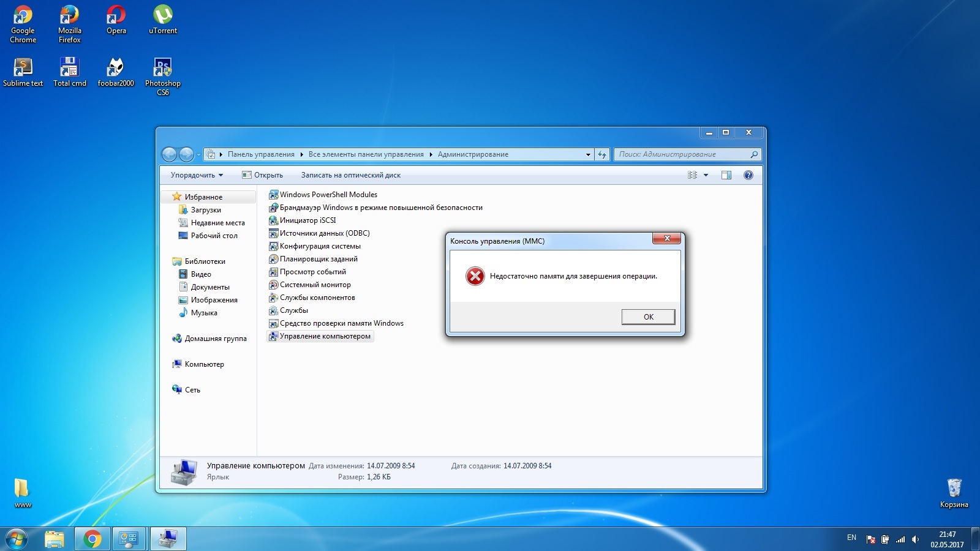This screenshot has height=551, width=980.
Task: Click Записать на оптический диск
Action: 351,175
